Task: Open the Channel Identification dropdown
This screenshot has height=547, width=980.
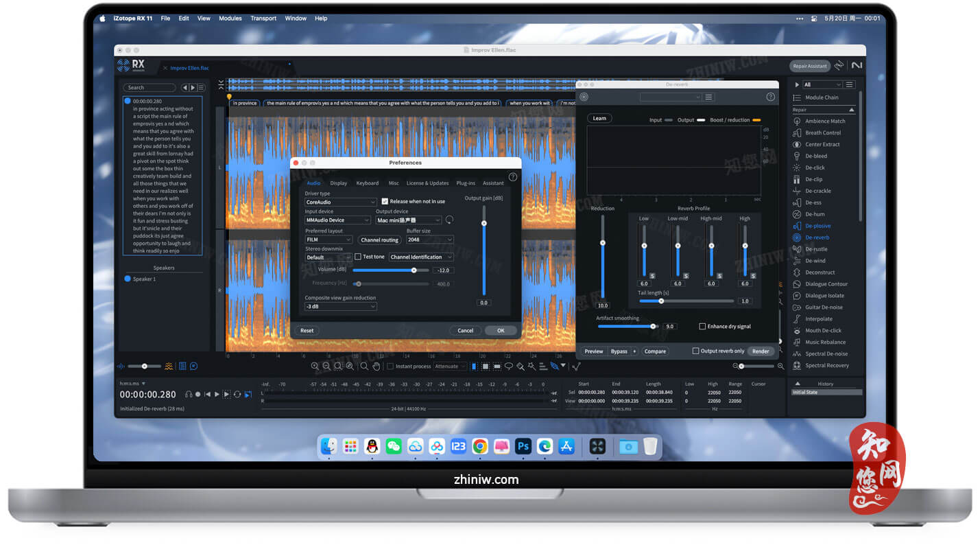Action: tap(421, 257)
